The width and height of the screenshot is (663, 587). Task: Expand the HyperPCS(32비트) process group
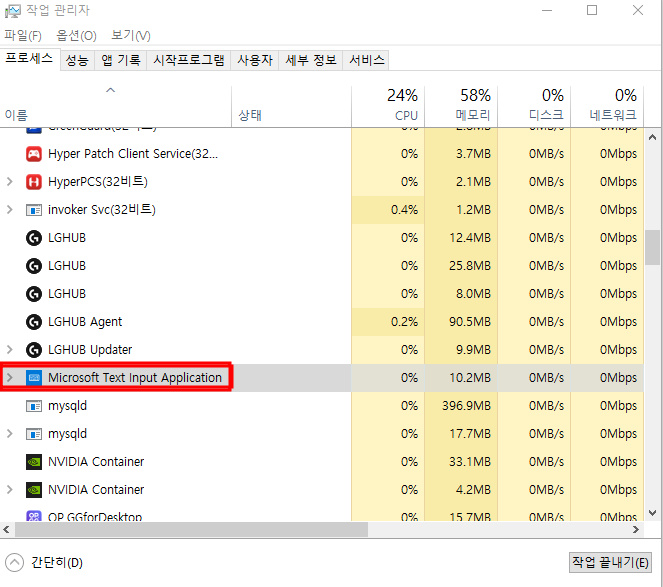(10, 182)
